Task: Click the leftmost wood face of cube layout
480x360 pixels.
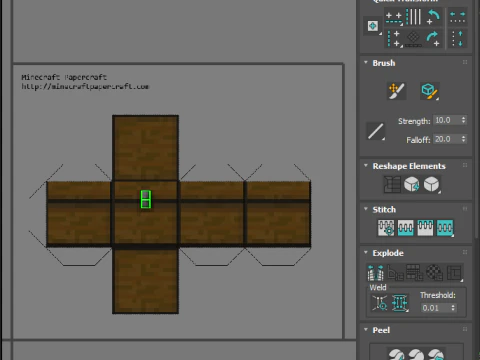Action: 79,214
